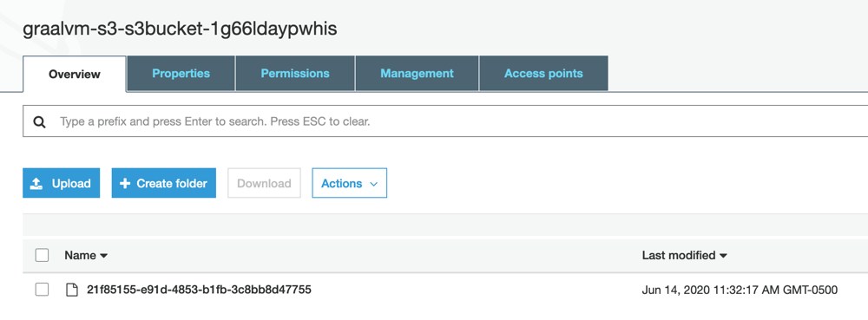
Task: Click the plus icon on Create folder
Action: coord(125,184)
